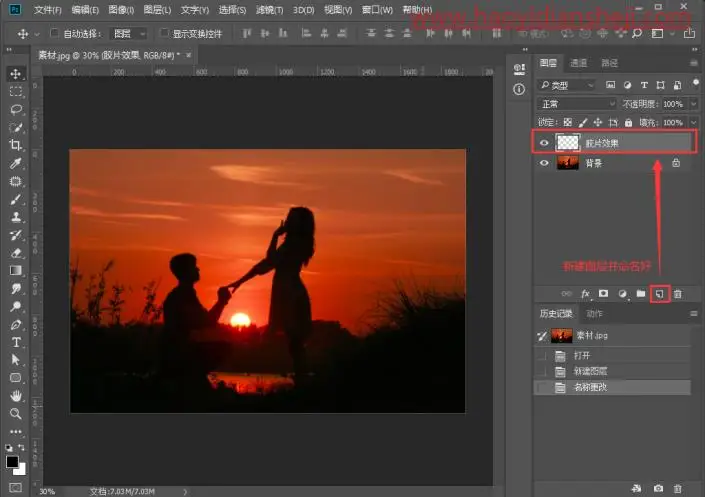
Task: Select the 新建图层 history state
Action: click(612, 371)
